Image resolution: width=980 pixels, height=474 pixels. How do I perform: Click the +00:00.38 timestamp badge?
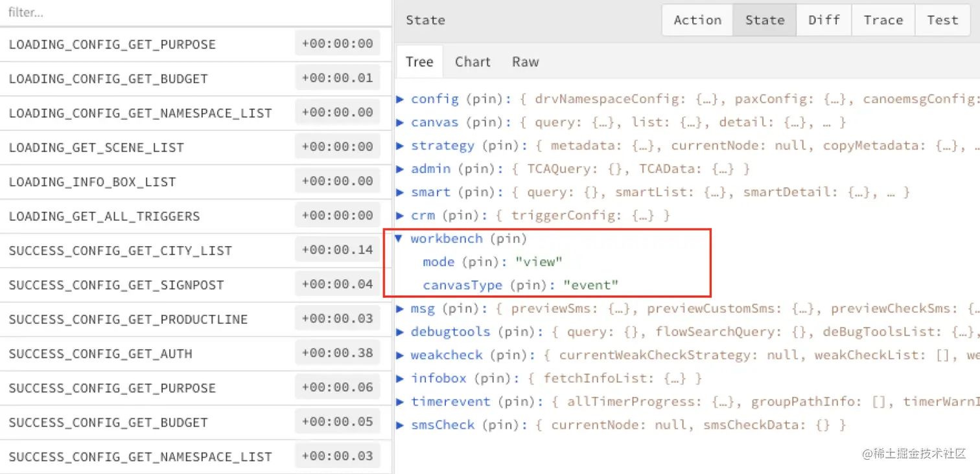coord(337,353)
